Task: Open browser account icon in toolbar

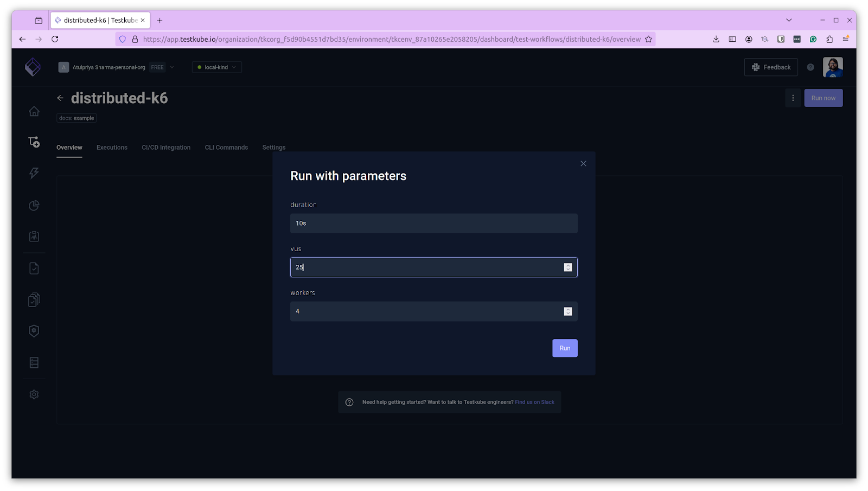Action: pos(749,39)
